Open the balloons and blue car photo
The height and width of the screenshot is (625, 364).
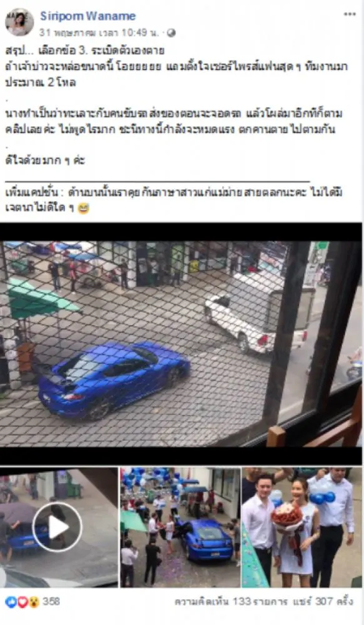pyautogui.click(x=180, y=527)
